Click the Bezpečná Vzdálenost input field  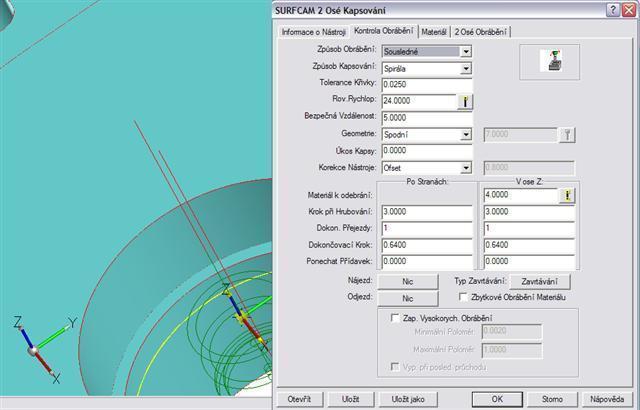427,118
